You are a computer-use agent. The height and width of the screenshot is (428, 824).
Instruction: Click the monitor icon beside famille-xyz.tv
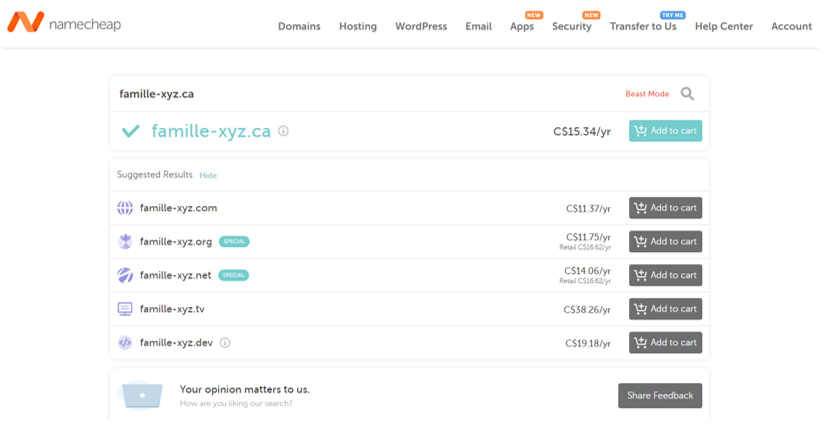pyautogui.click(x=125, y=309)
